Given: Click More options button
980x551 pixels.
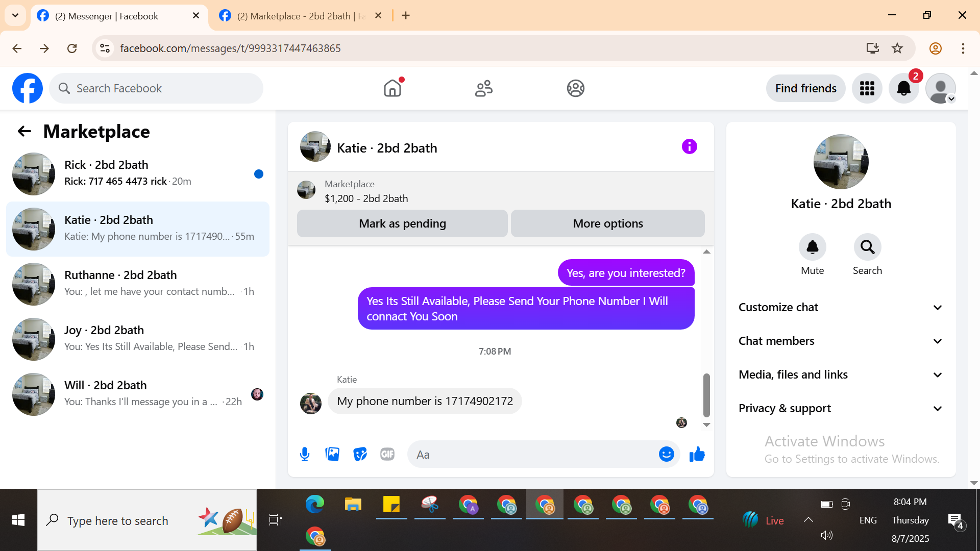Looking at the screenshot, I should [x=608, y=223].
